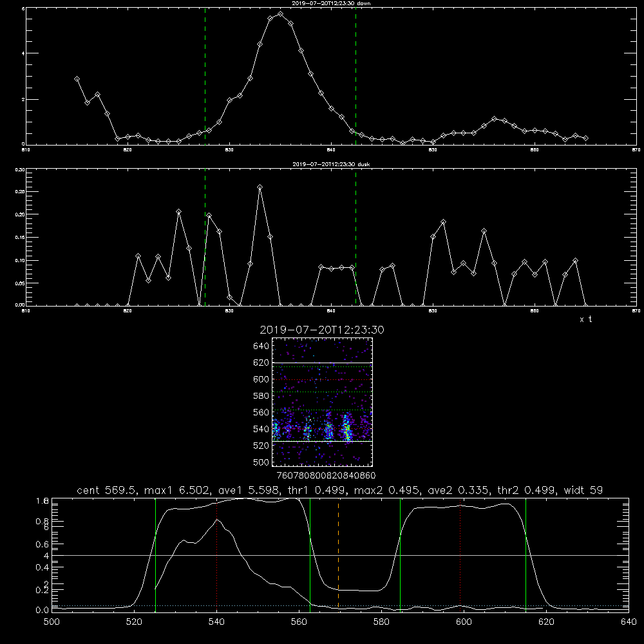Click the secondary dawn bump peak marker near 856
This screenshot has width=644, height=644.
click(495, 118)
